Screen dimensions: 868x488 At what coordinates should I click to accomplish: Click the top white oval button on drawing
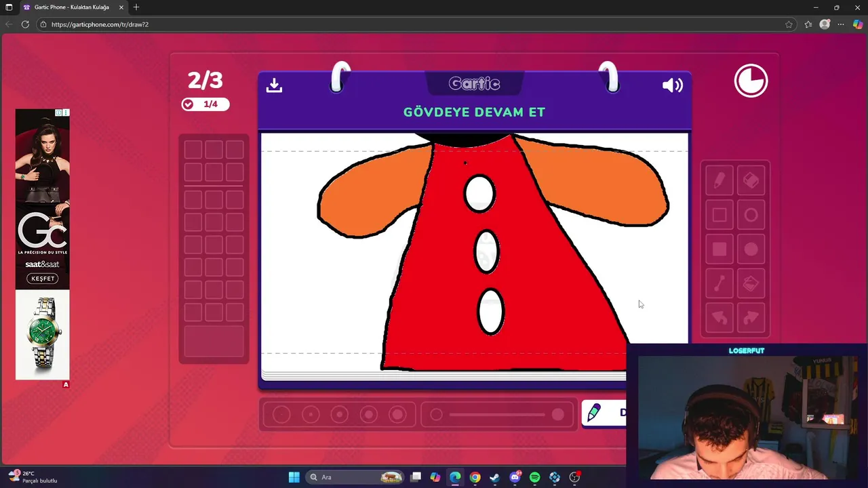point(479,194)
